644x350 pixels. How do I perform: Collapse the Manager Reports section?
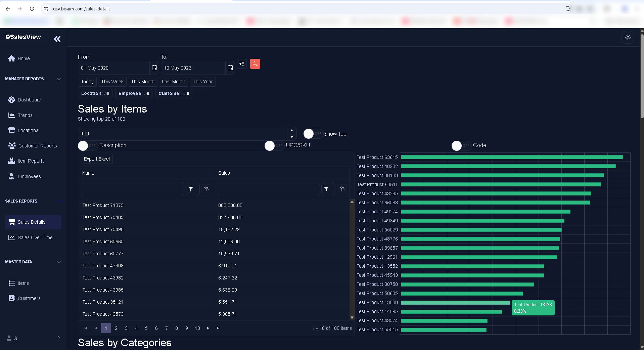pyautogui.click(x=59, y=79)
